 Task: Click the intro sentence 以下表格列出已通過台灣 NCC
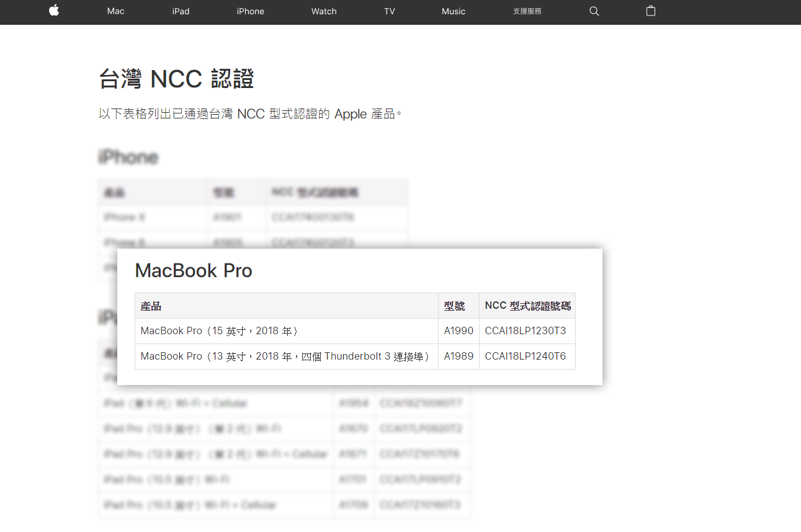(x=250, y=113)
